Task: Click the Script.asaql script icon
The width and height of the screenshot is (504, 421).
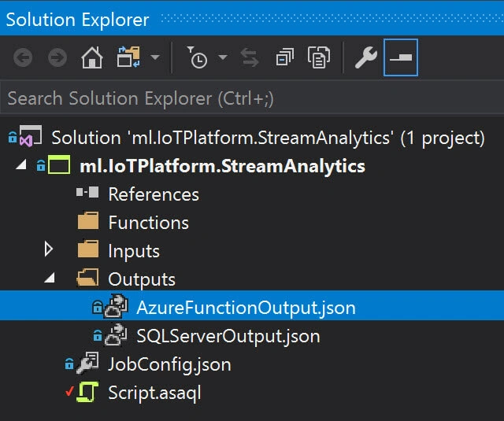Action: point(87,392)
